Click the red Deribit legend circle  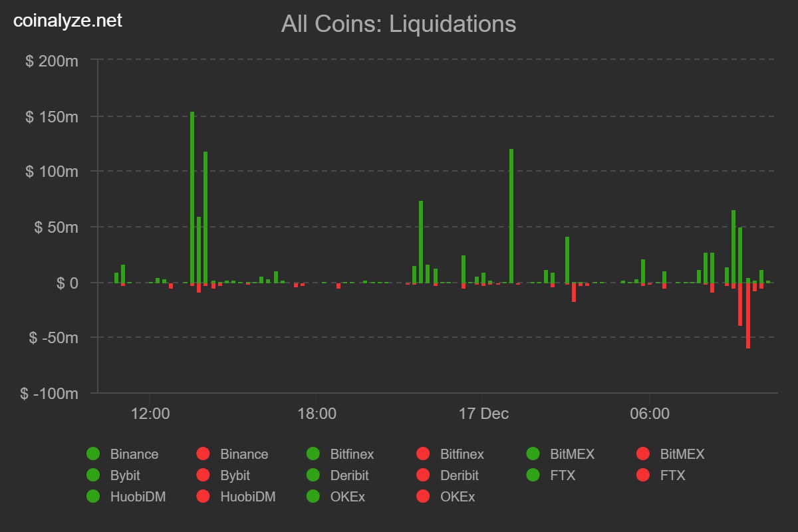pyautogui.click(x=423, y=475)
